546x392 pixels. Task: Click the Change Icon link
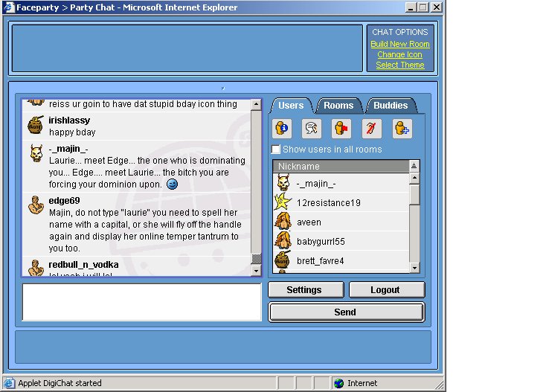click(x=399, y=54)
